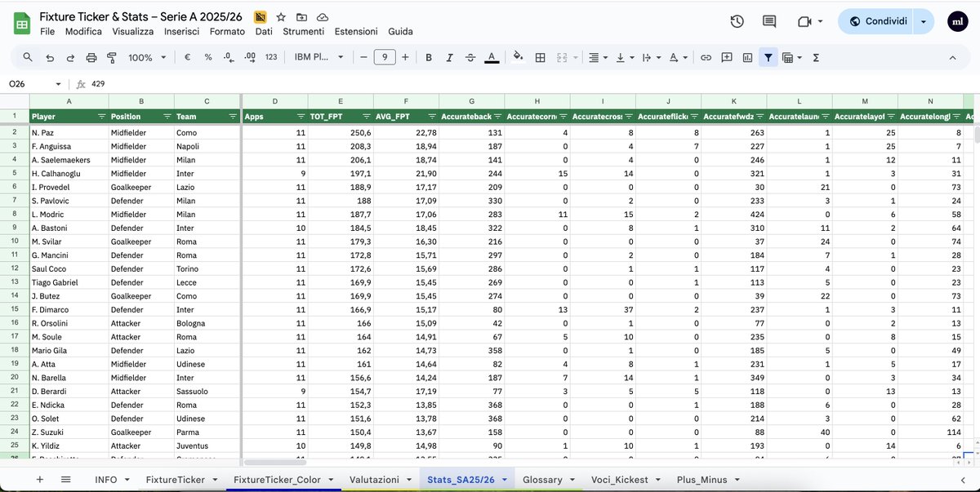Open the search menus magnifier tool
980x492 pixels.
[28, 57]
